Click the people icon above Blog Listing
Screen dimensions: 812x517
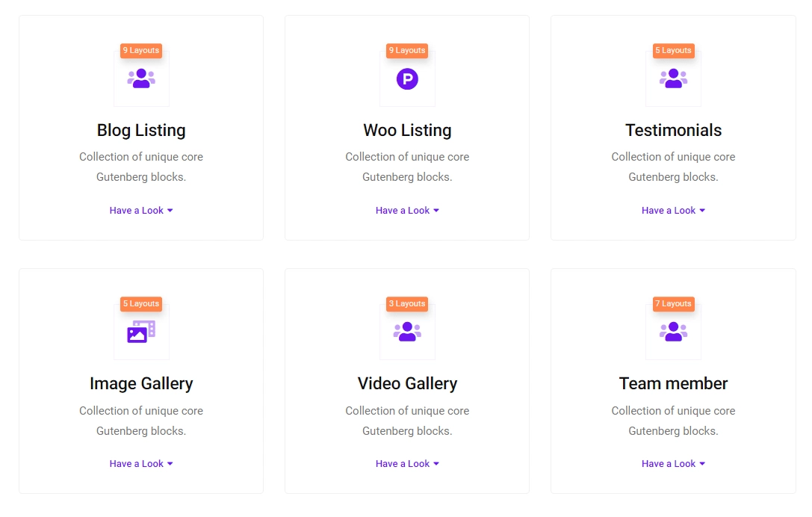tap(141, 77)
